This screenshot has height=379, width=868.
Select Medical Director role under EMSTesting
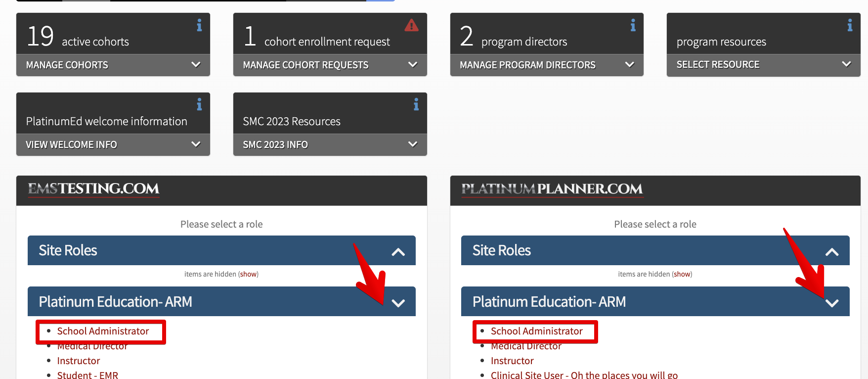(92, 346)
